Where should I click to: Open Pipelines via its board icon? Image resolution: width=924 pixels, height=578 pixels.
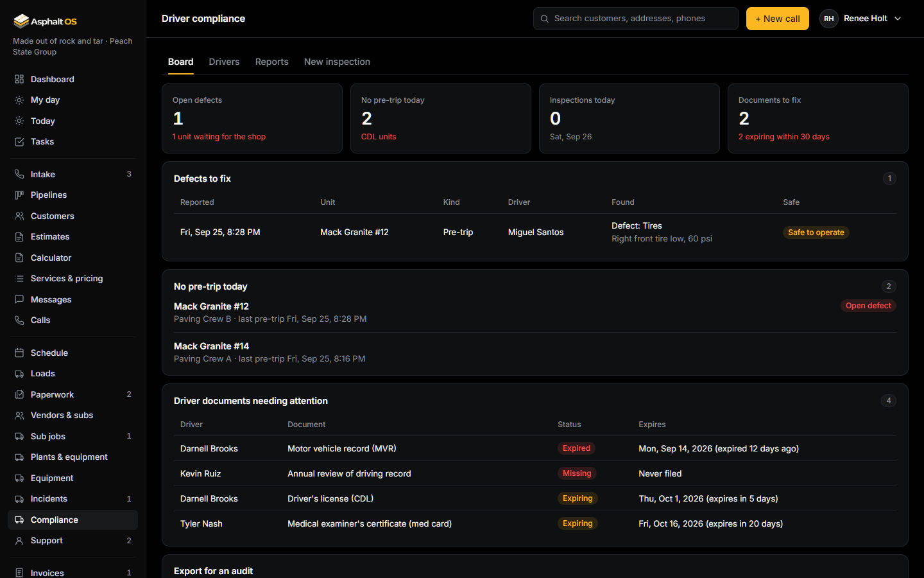pos(19,195)
